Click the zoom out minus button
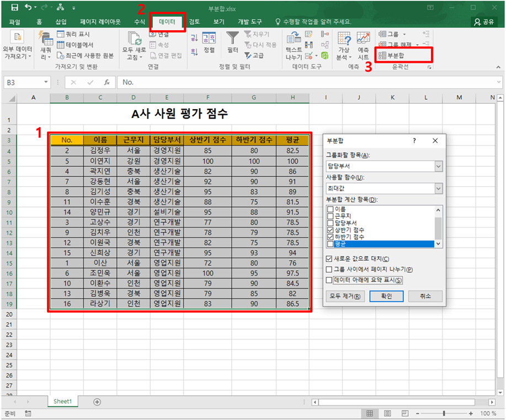 [x=418, y=413]
